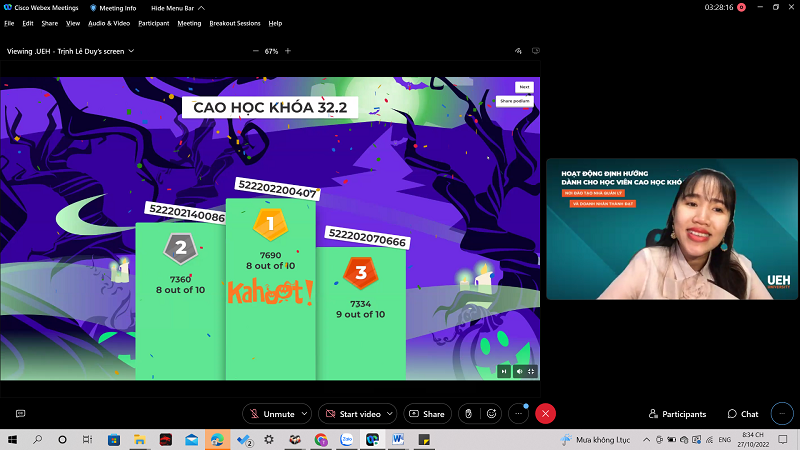800x450 pixels.
Task: Click the Next button in Kahoot
Action: pos(524,87)
